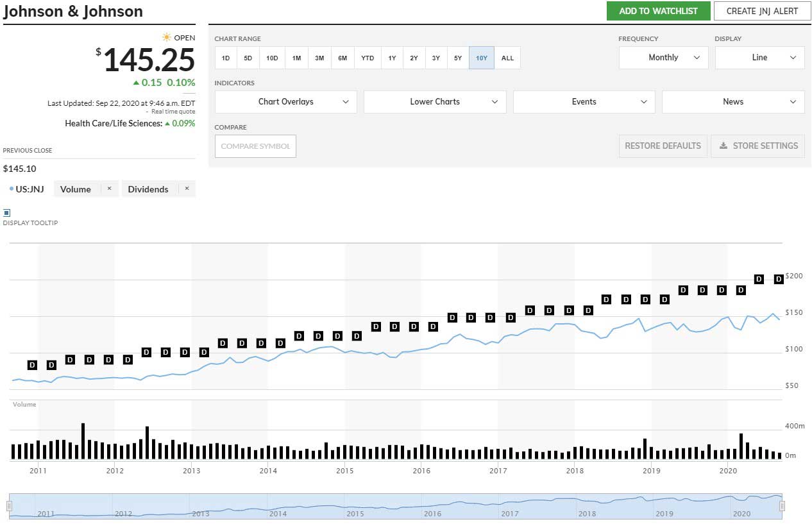Image resolution: width=812 pixels, height=524 pixels.
Task: Show the ALL chart range
Action: click(x=507, y=58)
